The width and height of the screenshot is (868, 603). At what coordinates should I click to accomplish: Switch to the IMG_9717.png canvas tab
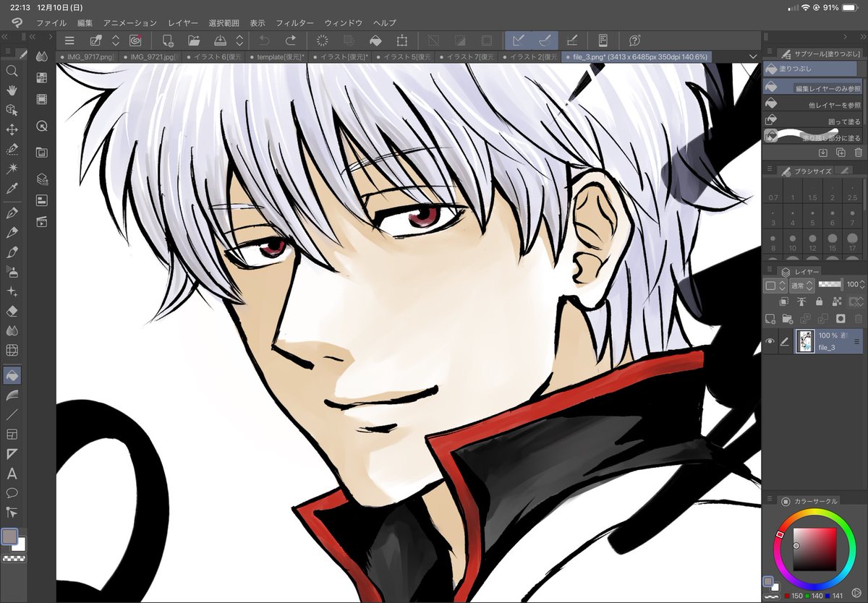87,56
